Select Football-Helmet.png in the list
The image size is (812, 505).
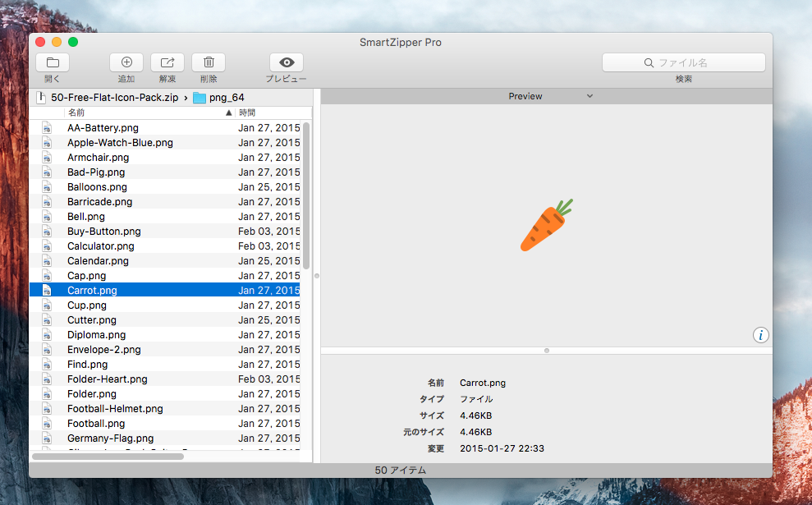click(115, 409)
